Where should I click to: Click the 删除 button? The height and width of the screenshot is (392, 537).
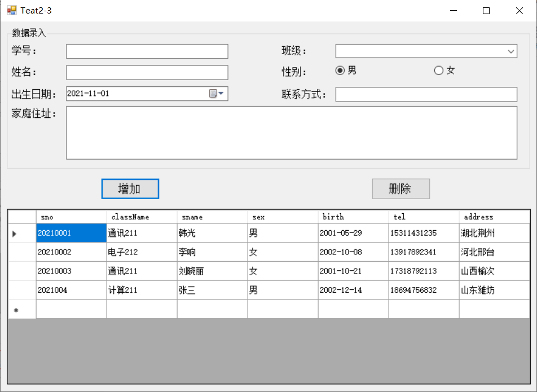coord(400,188)
